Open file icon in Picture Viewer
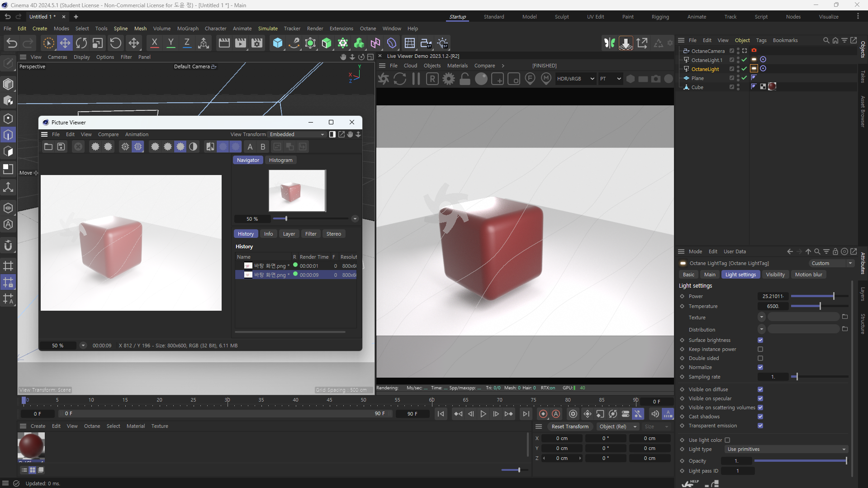This screenshot has width=868, height=488. [x=48, y=147]
